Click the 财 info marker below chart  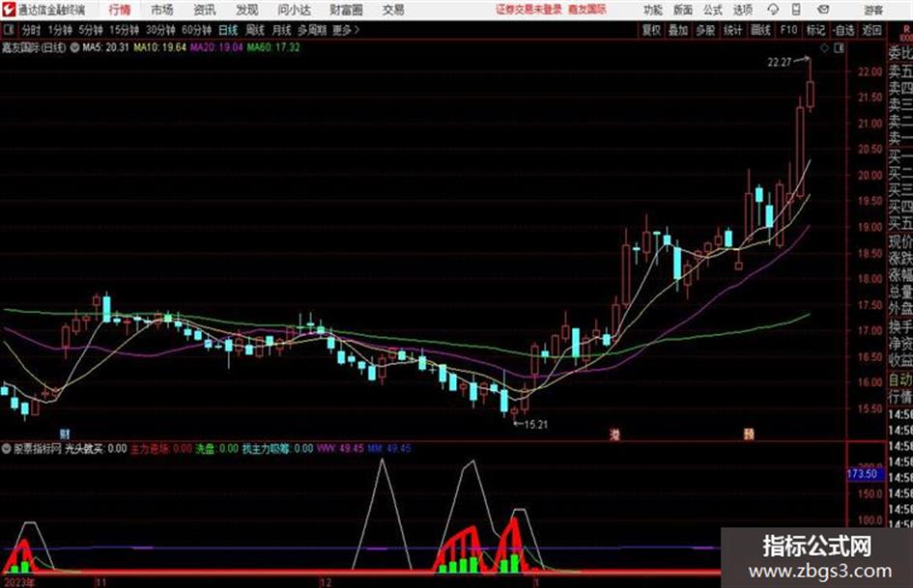[65, 434]
